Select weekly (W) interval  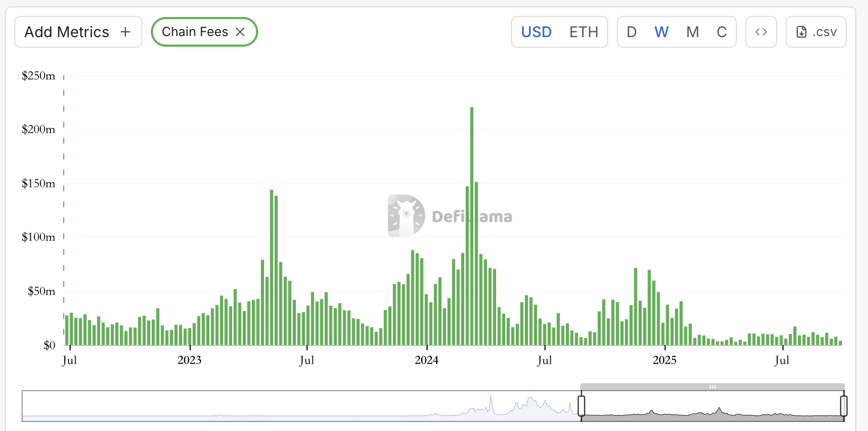[x=661, y=32]
